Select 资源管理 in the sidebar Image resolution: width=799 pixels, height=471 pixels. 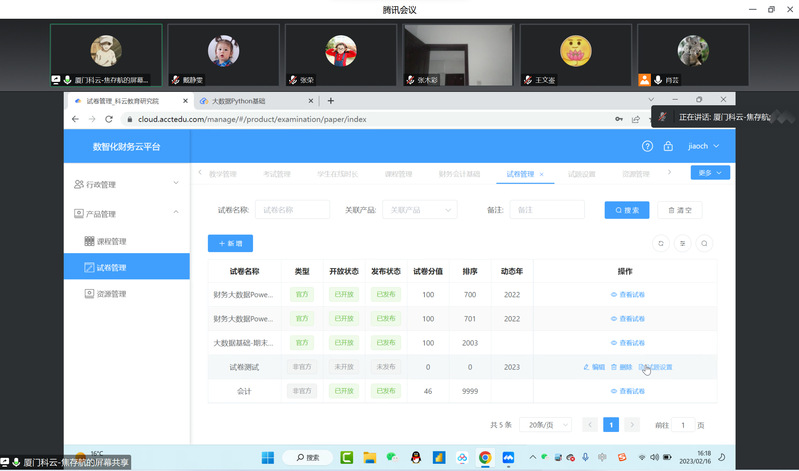[111, 294]
